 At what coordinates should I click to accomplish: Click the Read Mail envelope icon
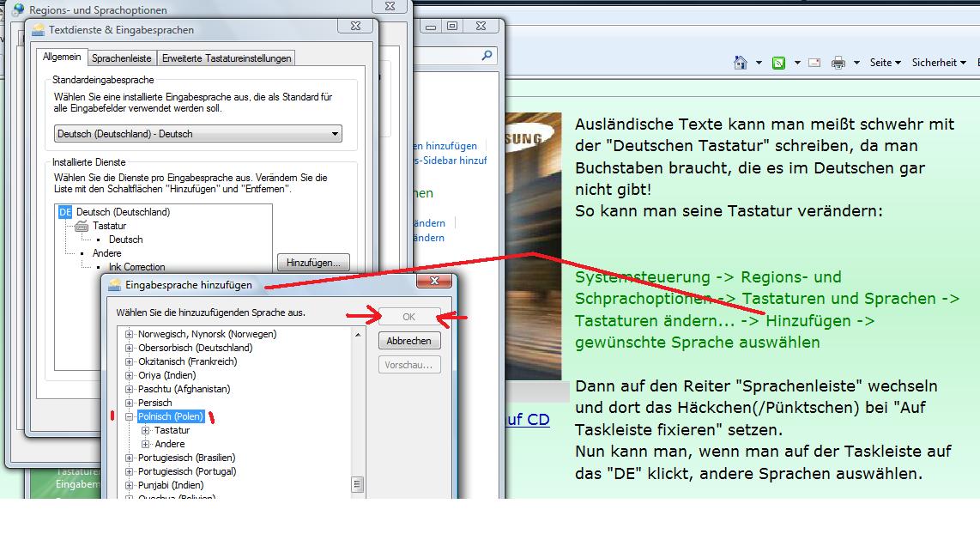(814, 63)
